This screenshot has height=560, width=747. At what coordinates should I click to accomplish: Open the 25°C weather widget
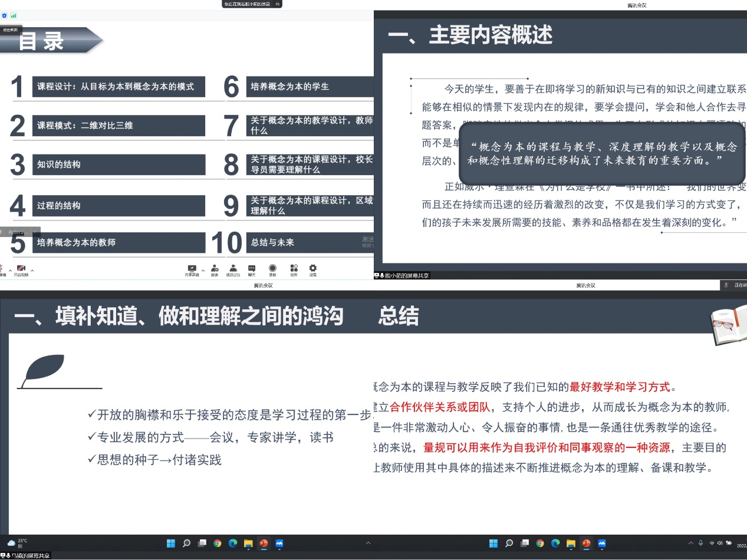(x=18, y=543)
